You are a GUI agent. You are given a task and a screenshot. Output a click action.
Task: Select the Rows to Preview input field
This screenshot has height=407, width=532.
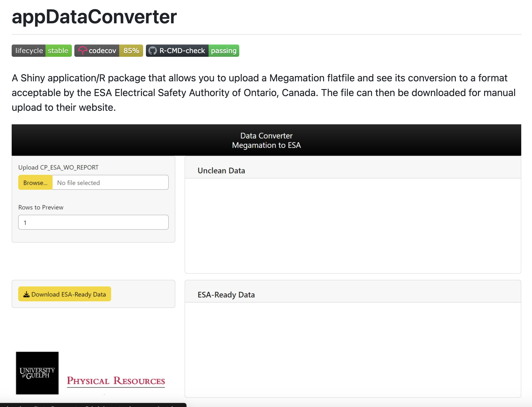click(x=93, y=222)
